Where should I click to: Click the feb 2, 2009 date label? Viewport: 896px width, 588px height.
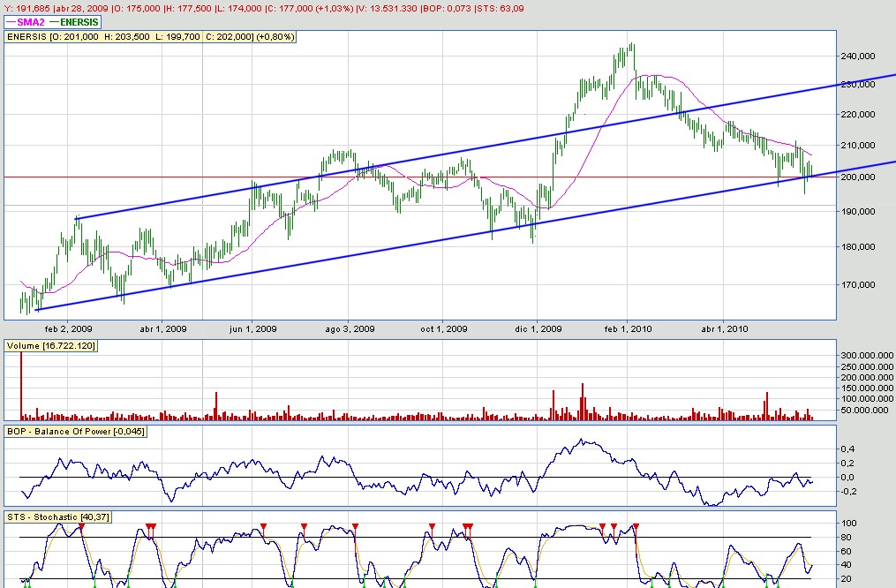point(69,329)
